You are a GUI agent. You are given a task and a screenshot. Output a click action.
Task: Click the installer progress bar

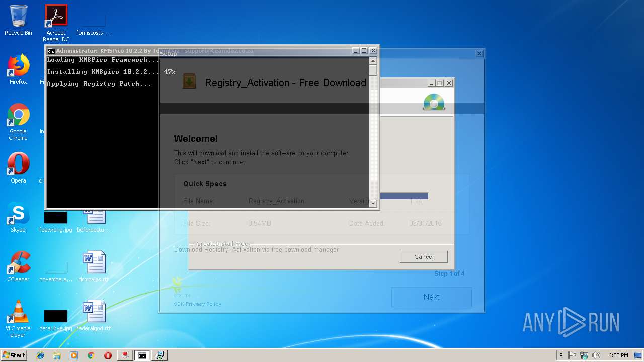click(x=404, y=196)
